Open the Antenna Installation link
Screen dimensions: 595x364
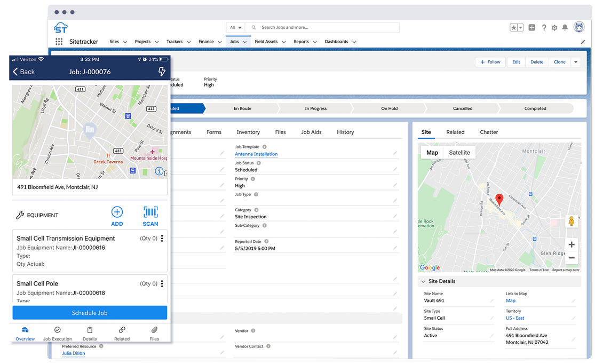point(256,154)
